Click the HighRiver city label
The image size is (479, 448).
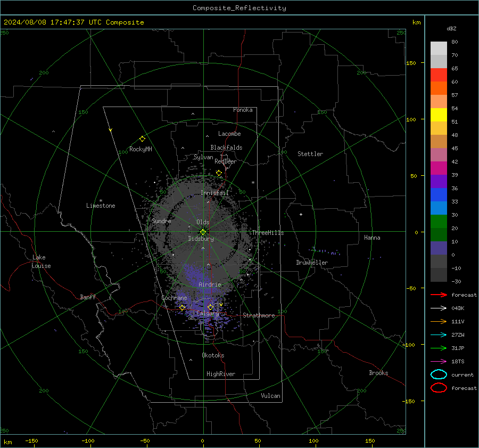221,374
